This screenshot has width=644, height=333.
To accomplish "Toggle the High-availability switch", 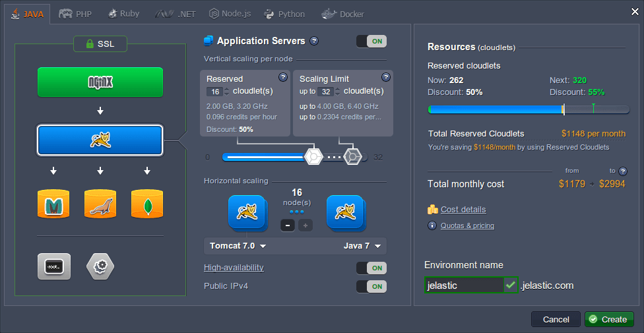I will click(371, 268).
